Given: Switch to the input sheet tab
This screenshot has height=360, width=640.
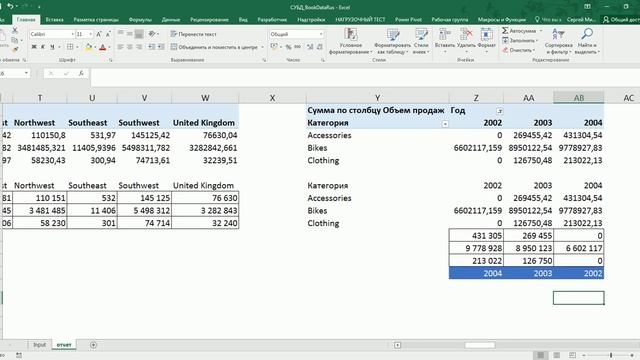Looking at the screenshot, I should pos(40,345).
